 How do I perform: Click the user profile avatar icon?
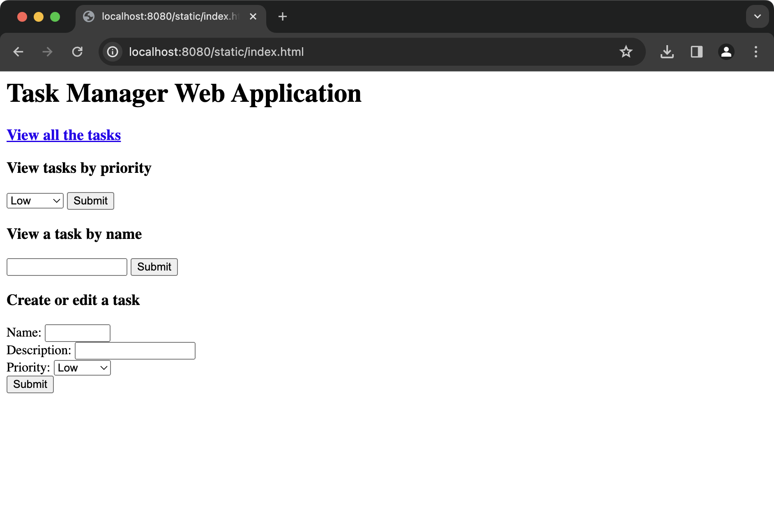[x=726, y=52]
